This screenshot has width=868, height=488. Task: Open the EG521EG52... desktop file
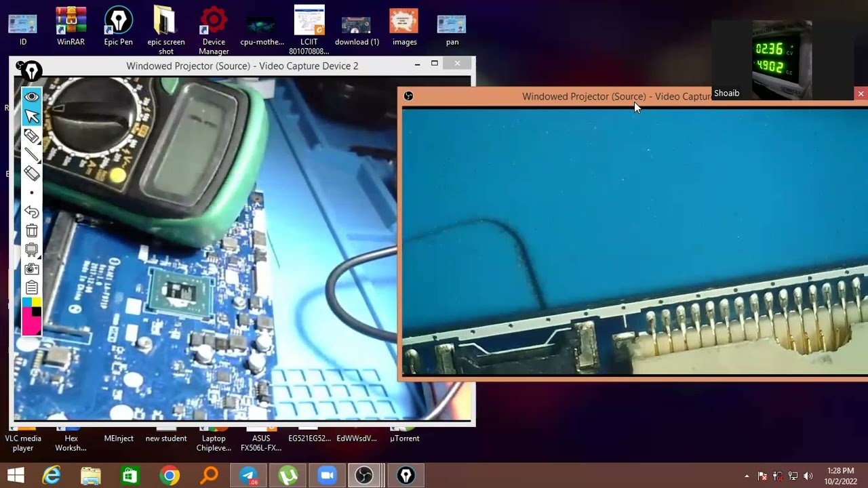(x=309, y=436)
